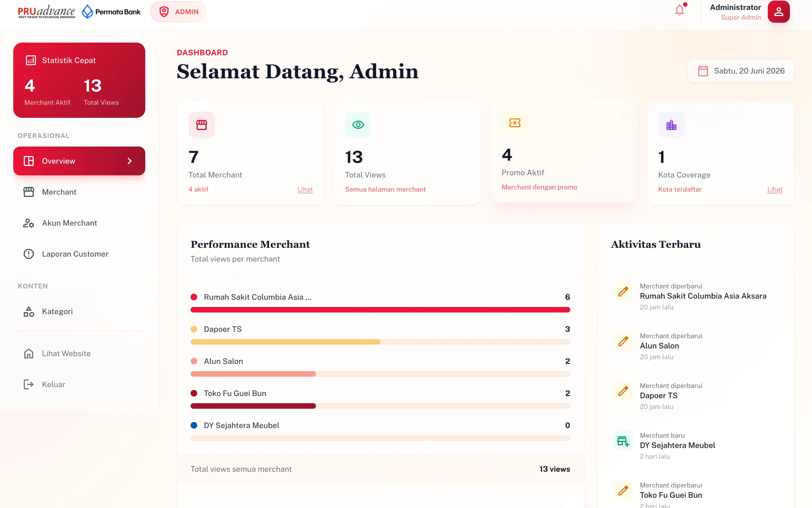Expand the Overview chevron arrow

click(x=129, y=161)
